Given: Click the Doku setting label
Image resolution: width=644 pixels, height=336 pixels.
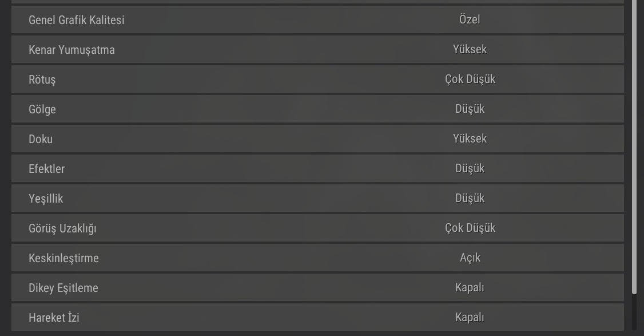Looking at the screenshot, I should pos(41,139).
